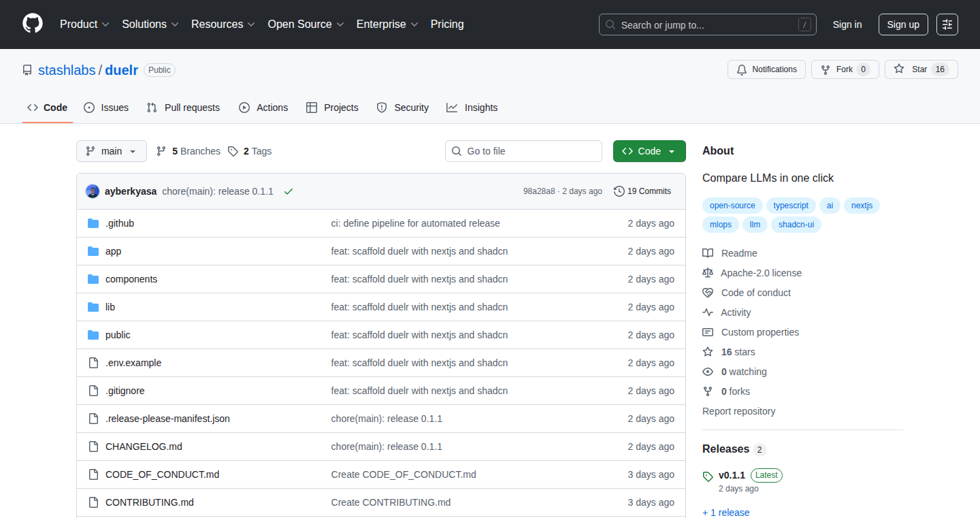Open the stashlabs owner link
980x518 pixels.
[x=67, y=70]
